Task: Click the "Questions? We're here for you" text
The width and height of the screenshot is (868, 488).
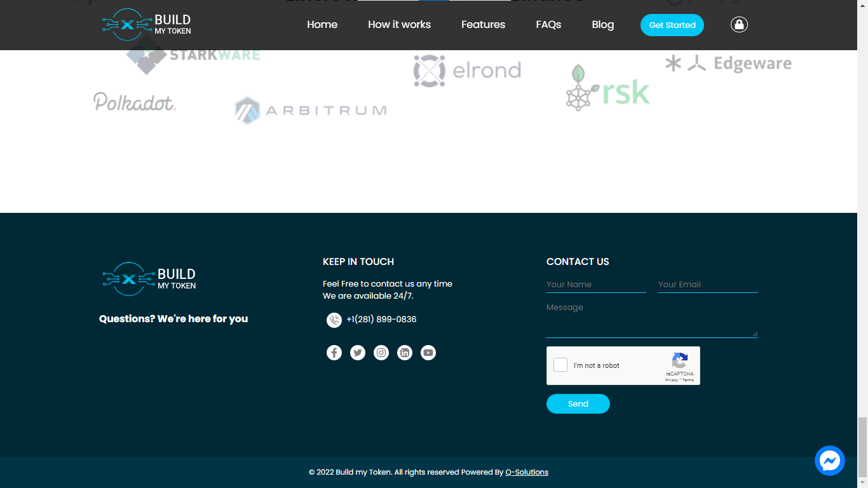Action: 173,319
